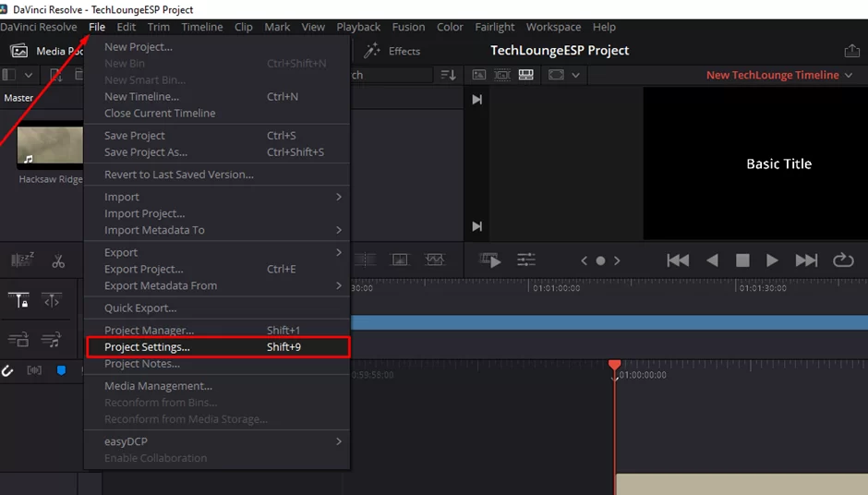868x495 pixels.
Task: Click the jog wheel dot control
Action: (600, 260)
